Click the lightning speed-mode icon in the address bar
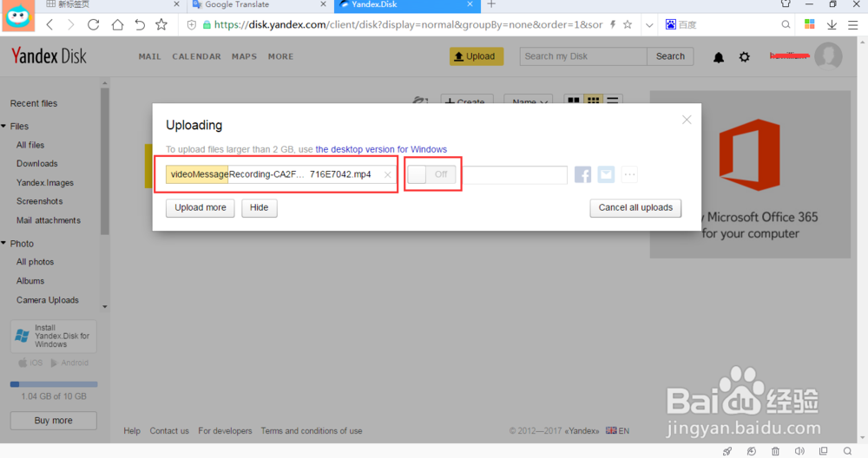The width and height of the screenshot is (868, 458). (x=613, y=24)
